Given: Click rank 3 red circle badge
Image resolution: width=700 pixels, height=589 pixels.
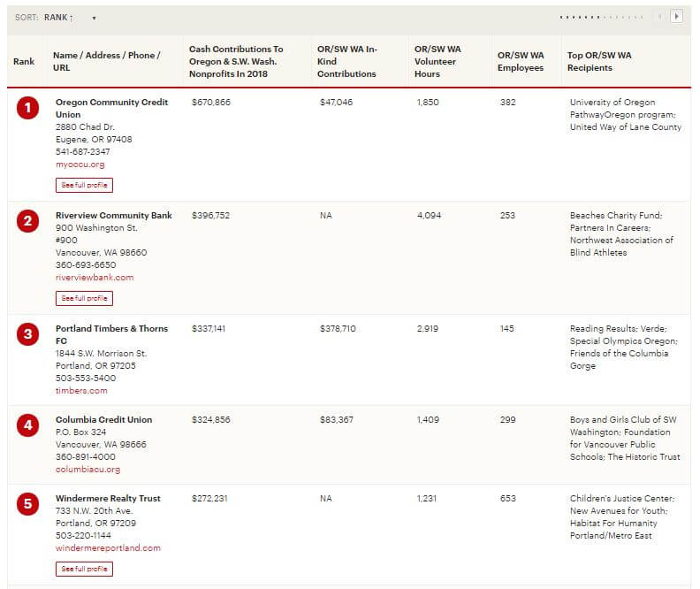Looking at the screenshot, I should (27, 334).
